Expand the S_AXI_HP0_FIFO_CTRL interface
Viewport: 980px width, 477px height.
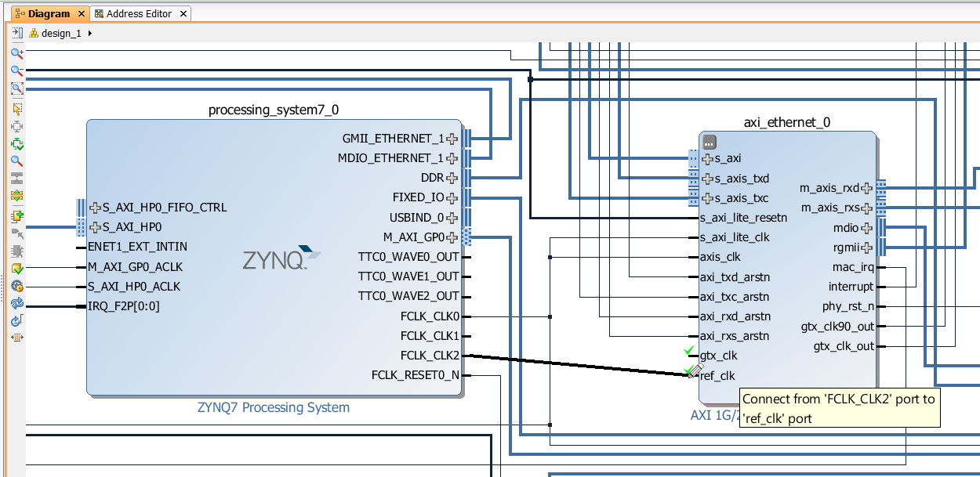96,208
